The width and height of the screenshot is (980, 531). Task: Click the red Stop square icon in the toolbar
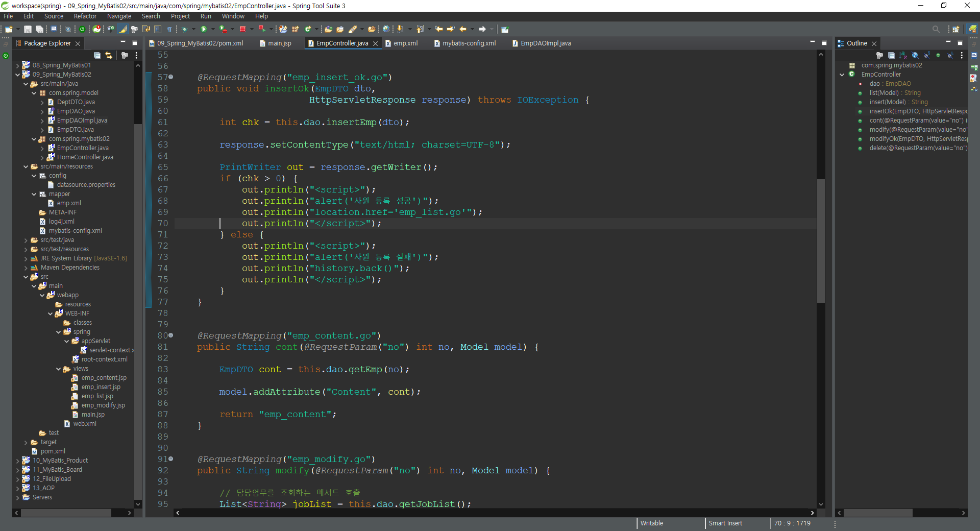click(x=242, y=29)
